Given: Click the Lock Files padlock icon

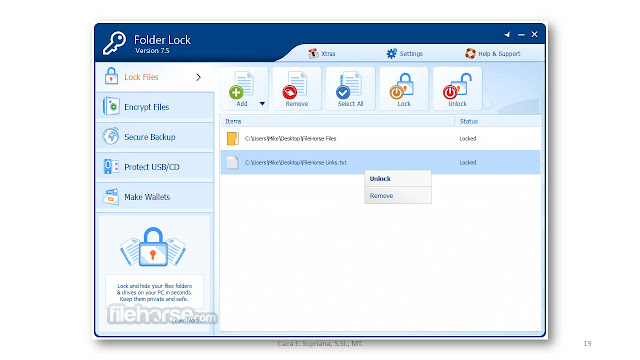Looking at the screenshot, I should tap(111, 76).
